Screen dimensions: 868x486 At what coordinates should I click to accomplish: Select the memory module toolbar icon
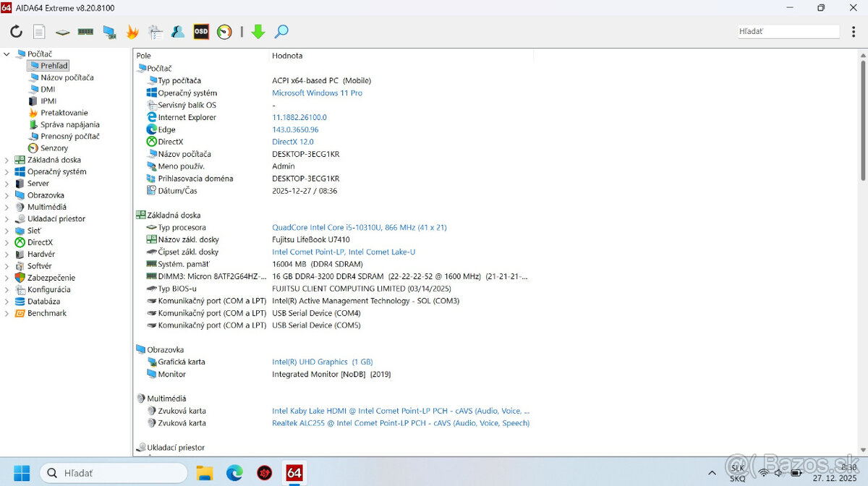[86, 31]
